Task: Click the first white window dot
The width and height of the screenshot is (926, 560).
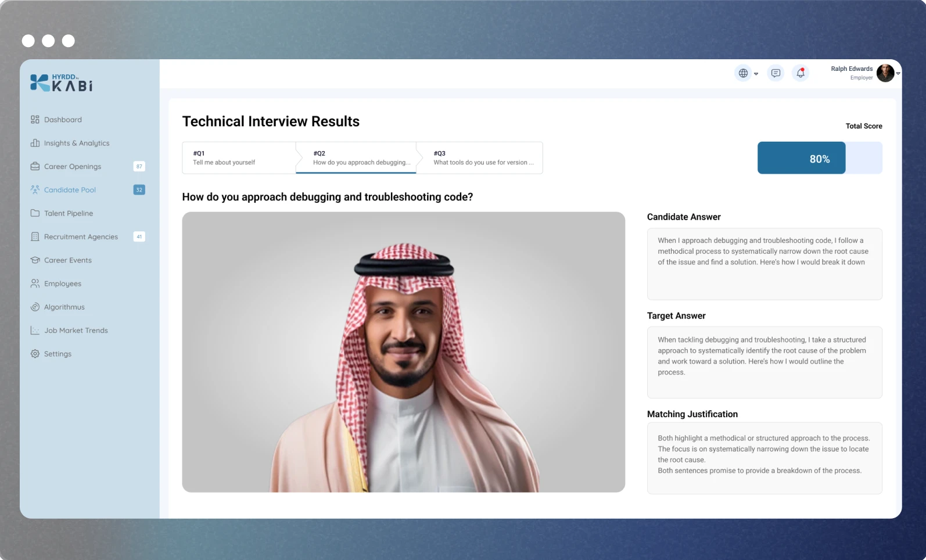Action: coord(28,41)
